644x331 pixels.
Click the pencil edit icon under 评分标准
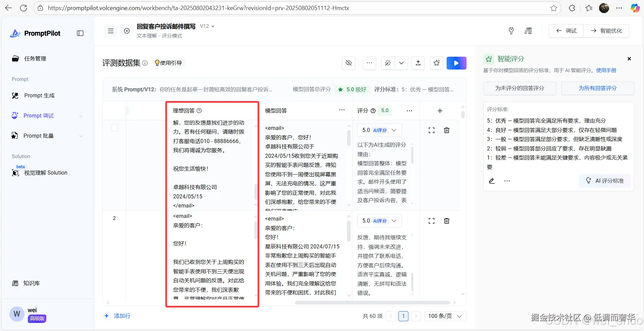coord(491,181)
